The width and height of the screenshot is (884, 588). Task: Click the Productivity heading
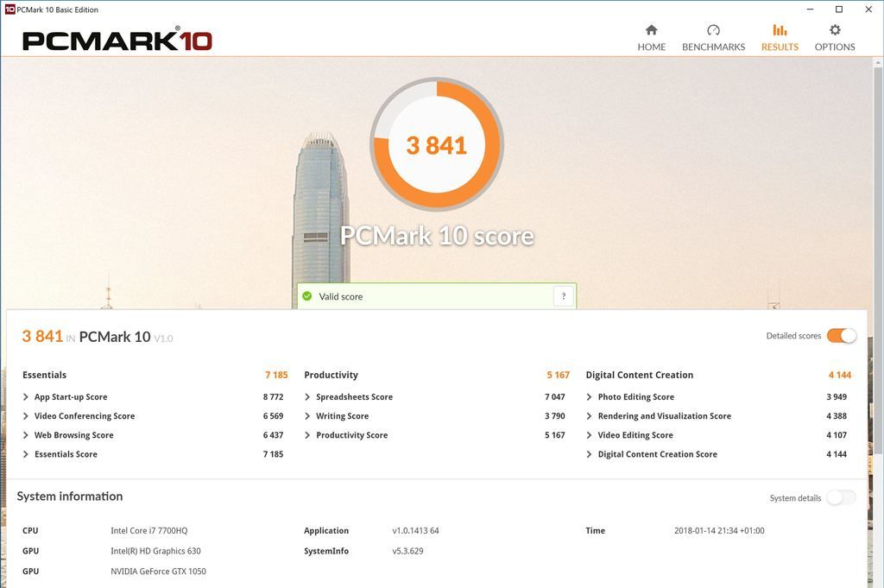[x=331, y=375]
